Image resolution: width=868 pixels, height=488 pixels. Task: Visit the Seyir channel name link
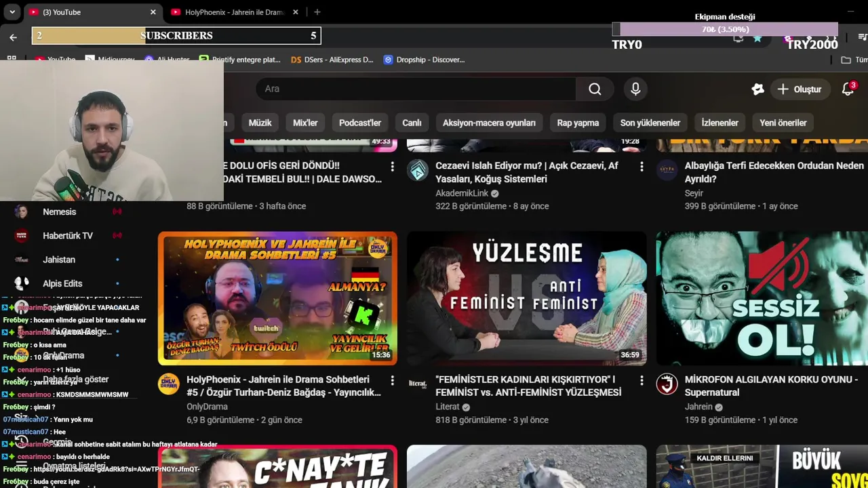[x=694, y=193]
